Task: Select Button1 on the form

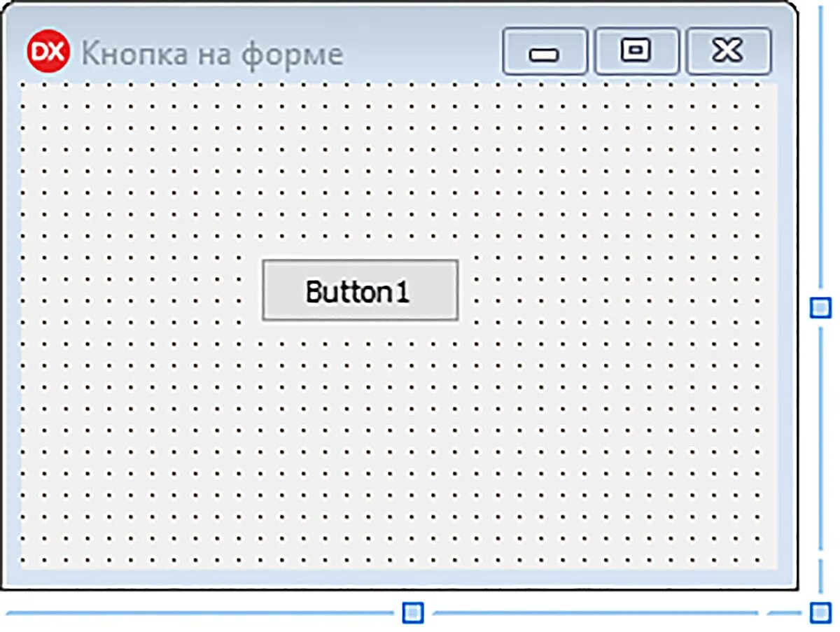Action: click(360, 290)
